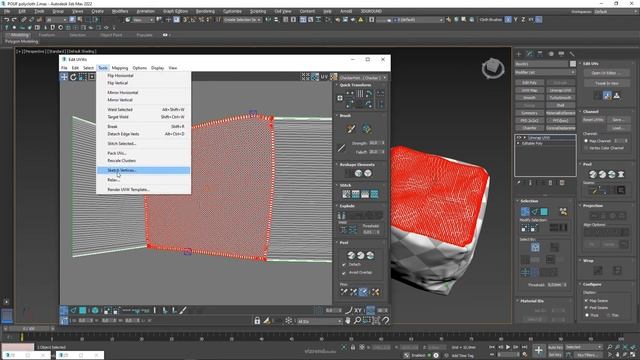Select the Freeform mode tool in Edit UVWs
640x360 pixels.
(92, 77)
